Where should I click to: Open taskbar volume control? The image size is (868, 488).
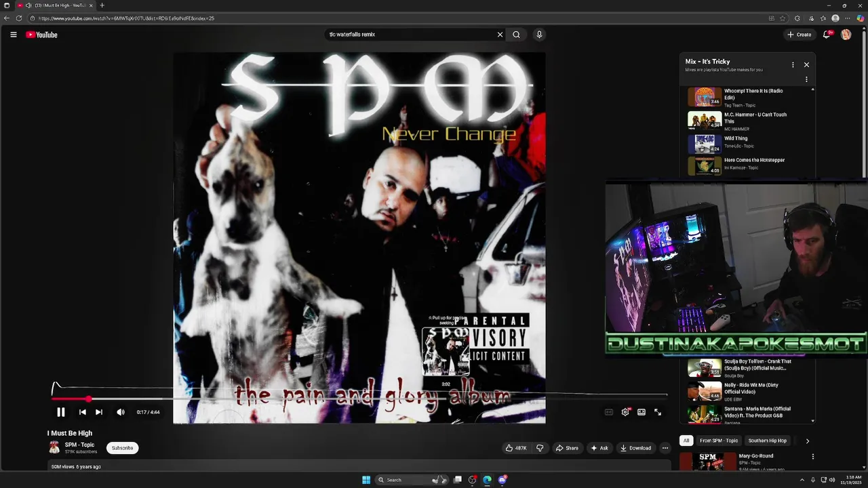(832, 480)
